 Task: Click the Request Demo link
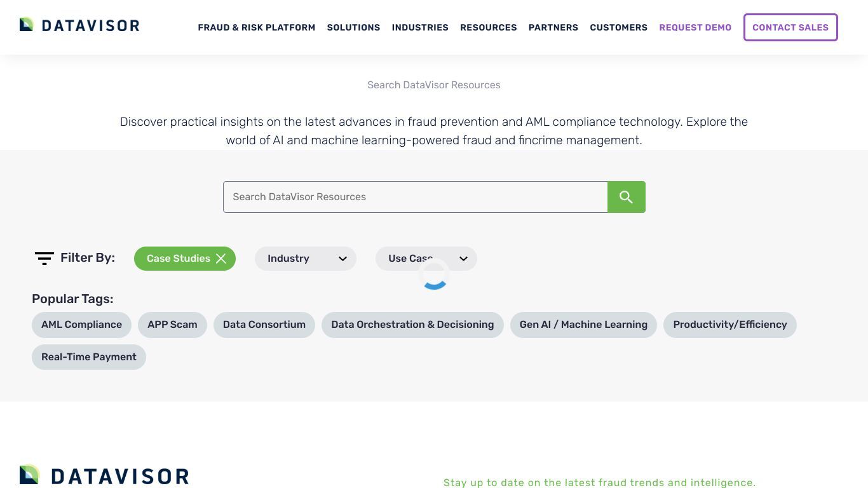pyautogui.click(x=695, y=27)
